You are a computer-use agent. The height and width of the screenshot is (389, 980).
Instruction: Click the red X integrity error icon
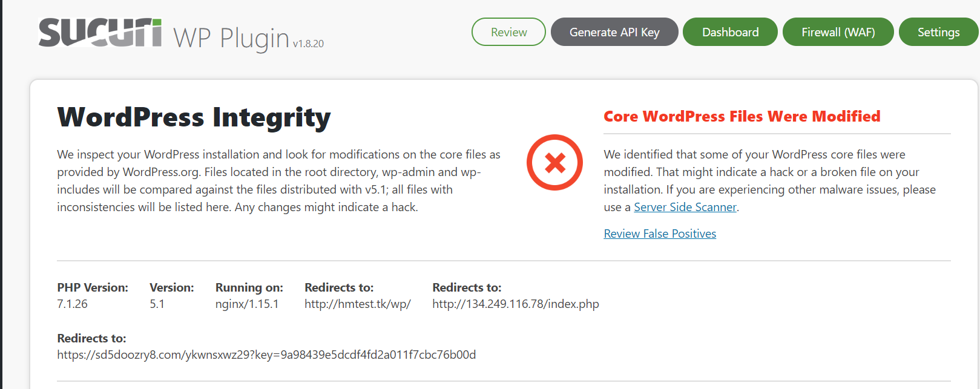(554, 163)
